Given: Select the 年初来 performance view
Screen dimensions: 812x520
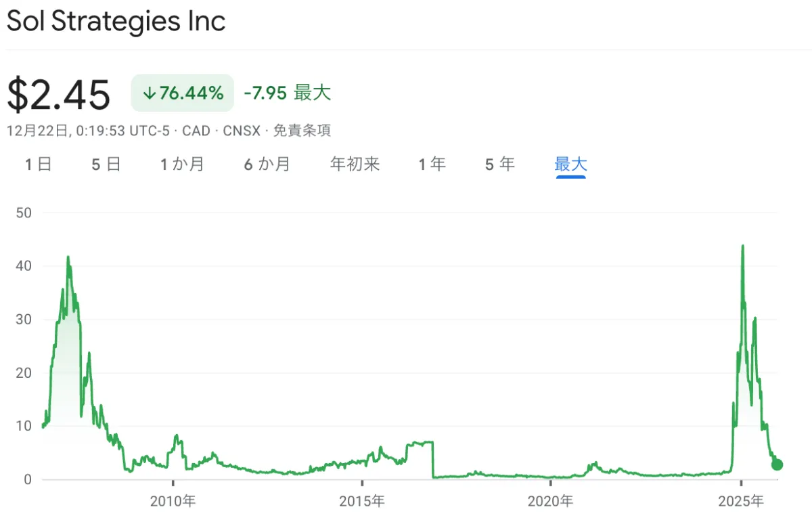Looking at the screenshot, I should 355,164.
